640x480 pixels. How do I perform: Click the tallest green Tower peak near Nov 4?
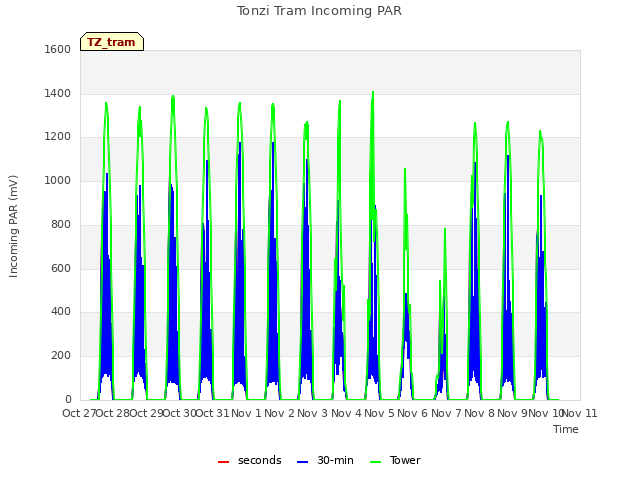(x=373, y=93)
